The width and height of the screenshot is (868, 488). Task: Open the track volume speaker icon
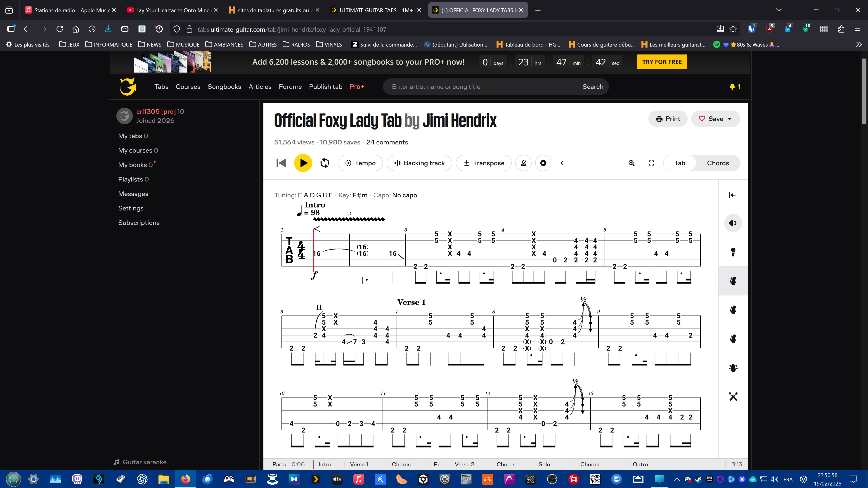733,223
